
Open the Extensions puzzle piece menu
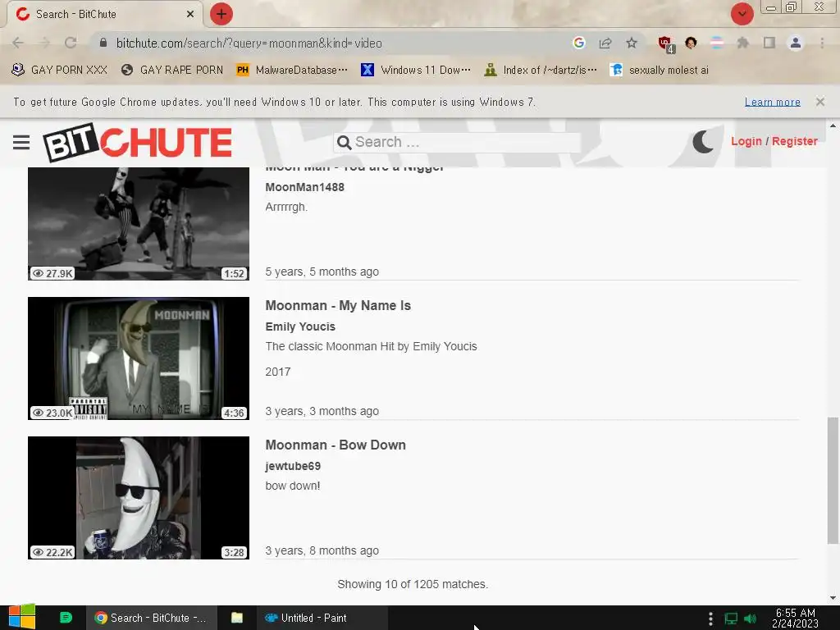pyautogui.click(x=742, y=43)
